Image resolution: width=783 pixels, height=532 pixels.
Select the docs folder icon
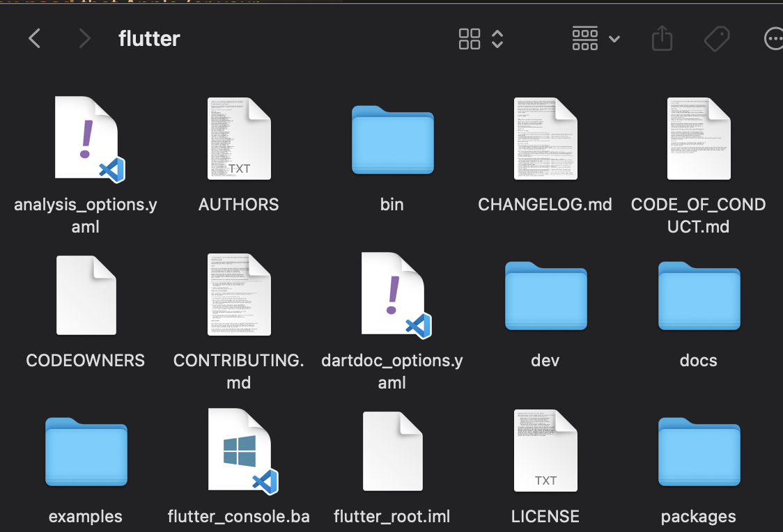(x=699, y=295)
